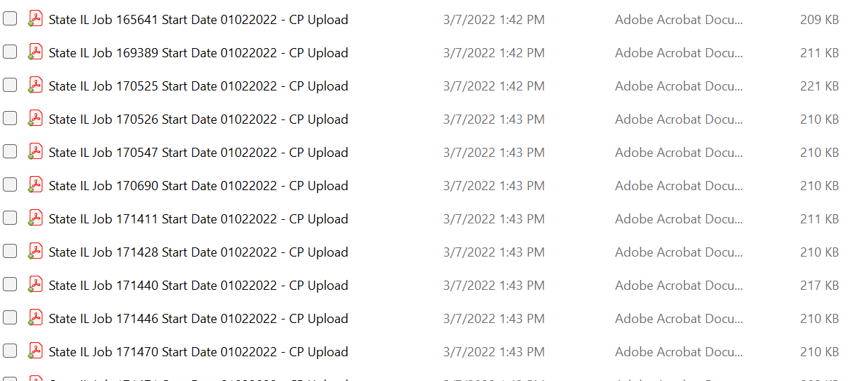Click the PDF icon for Job 165641
Viewport: 868px width, 381px height.
[x=35, y=19]
